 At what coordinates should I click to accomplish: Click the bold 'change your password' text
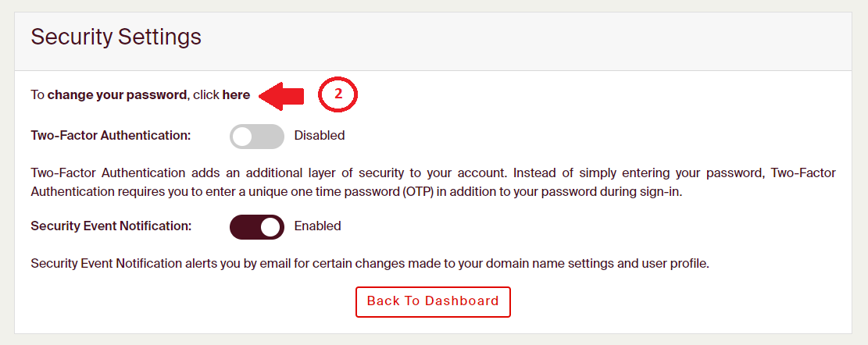[x=117, y=95]
